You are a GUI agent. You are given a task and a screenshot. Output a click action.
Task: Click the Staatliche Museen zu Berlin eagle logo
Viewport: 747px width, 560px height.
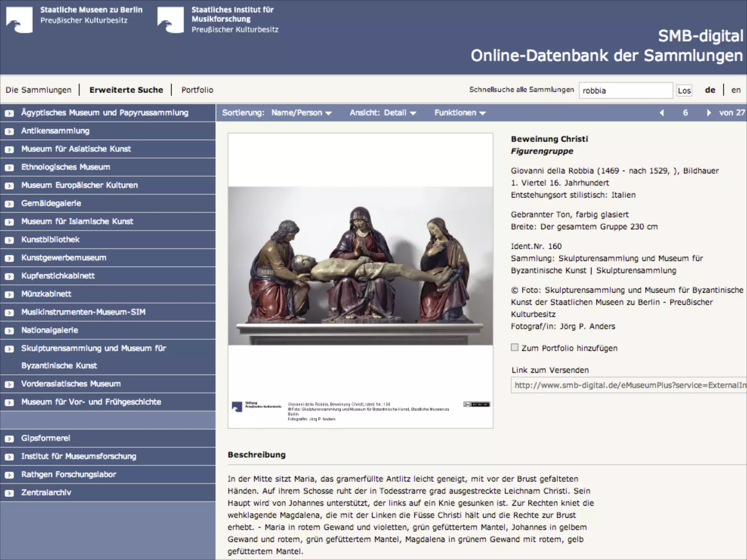tap(19, 20)
